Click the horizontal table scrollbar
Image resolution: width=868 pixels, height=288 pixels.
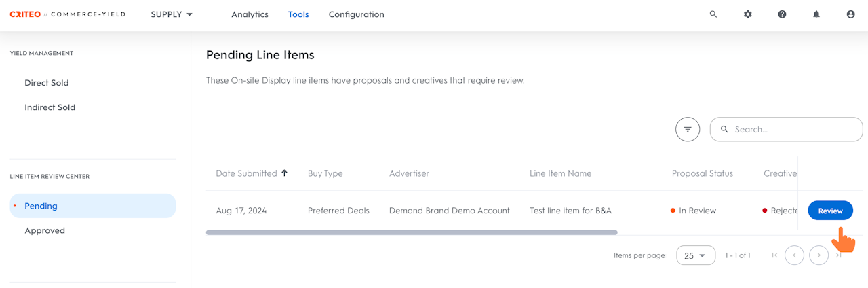(x=412, y=232)
